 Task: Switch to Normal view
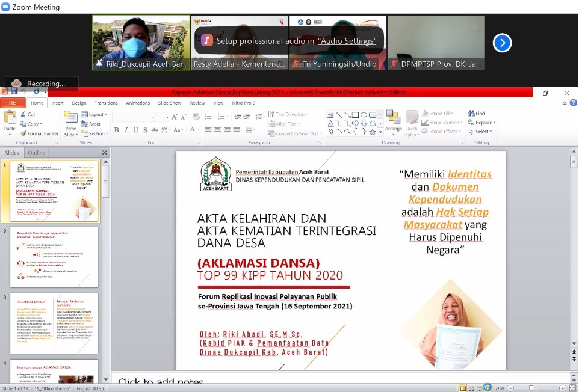463,388
